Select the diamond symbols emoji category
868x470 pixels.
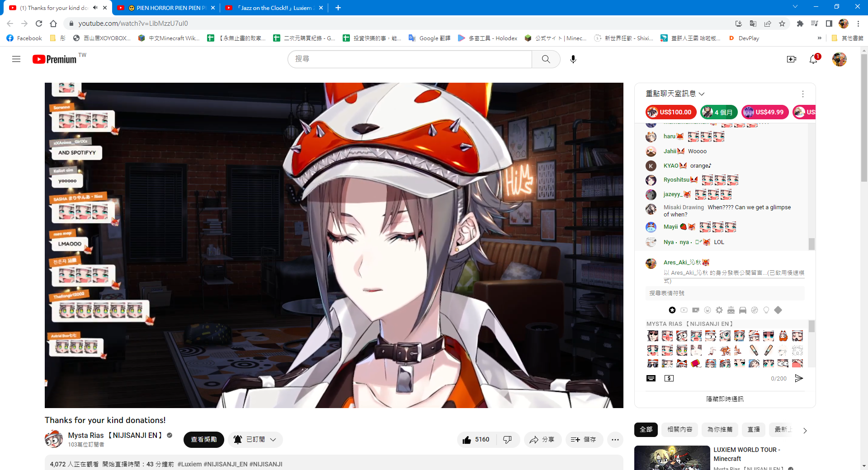pos(778,310)
